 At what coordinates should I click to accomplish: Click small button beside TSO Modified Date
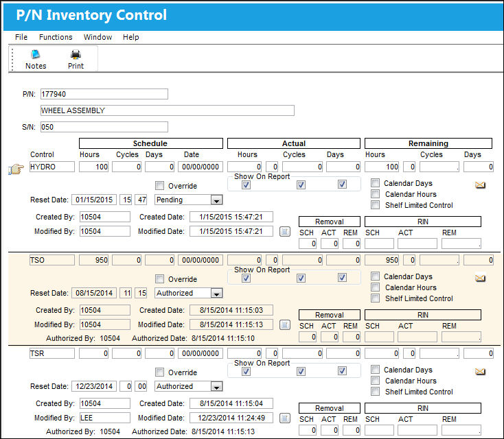pos(285,324)
